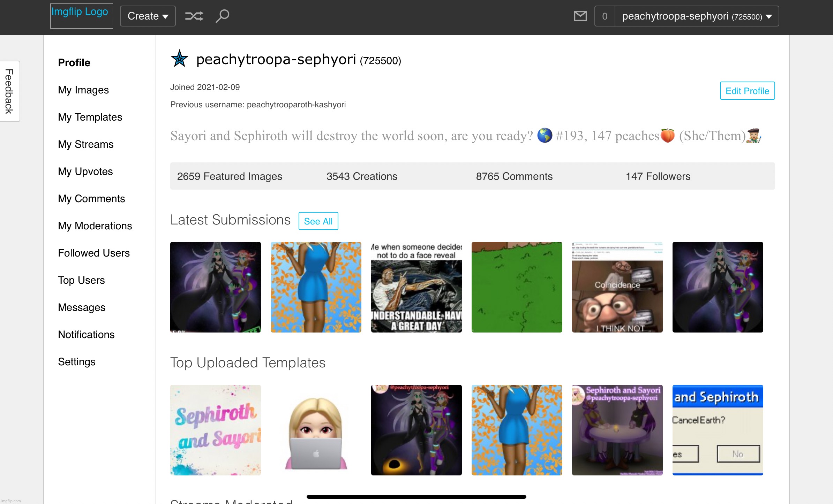Open the blonde memoji with laptop template

pos(316,430)
